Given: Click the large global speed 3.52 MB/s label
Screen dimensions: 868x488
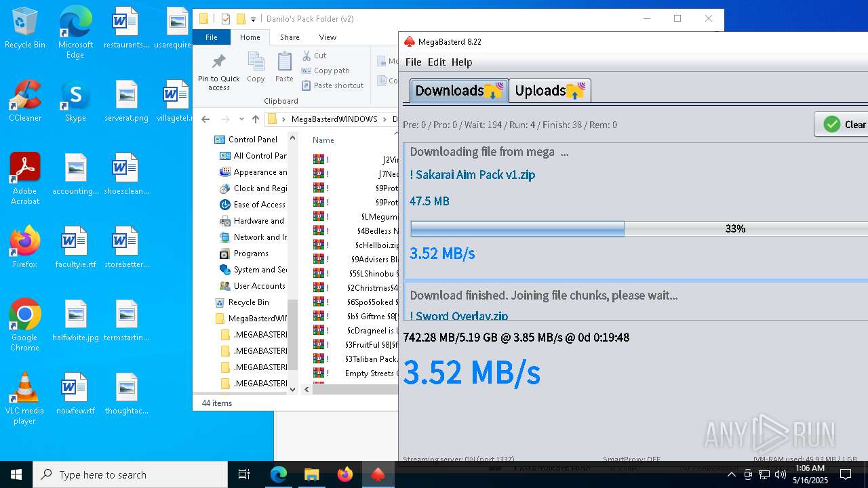Looking at the screenshot, I should click(471, 372).
